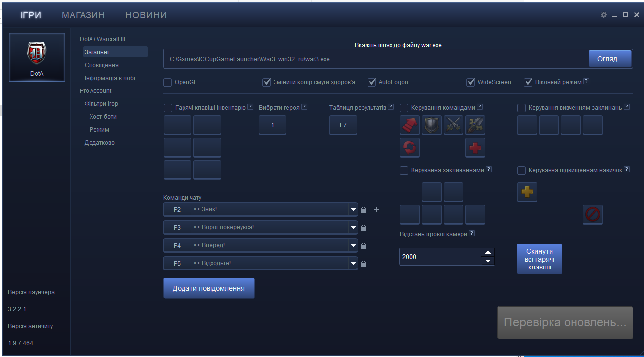The width and height of the screenshot is (644, 357).
Task: Click the red circular arrows command icon
Action: [410, 148]
